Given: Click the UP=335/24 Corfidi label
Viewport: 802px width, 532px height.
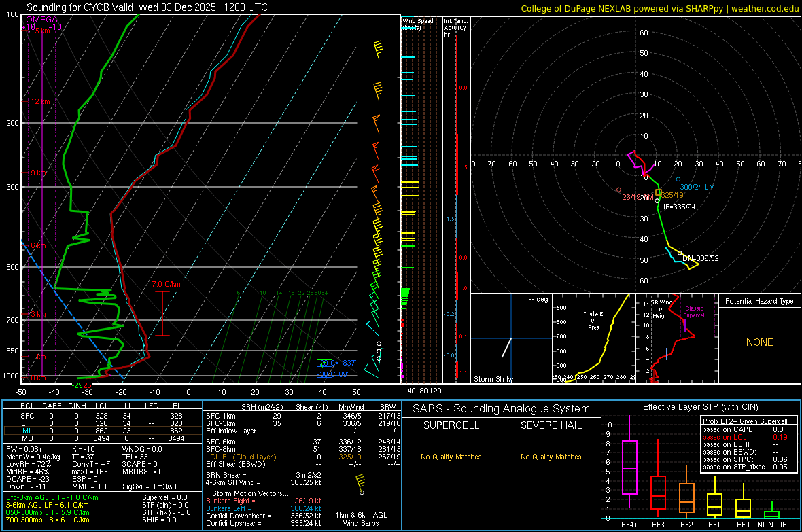Looking at the screenshot, I should pyautogui.click(x=678, y=207).
